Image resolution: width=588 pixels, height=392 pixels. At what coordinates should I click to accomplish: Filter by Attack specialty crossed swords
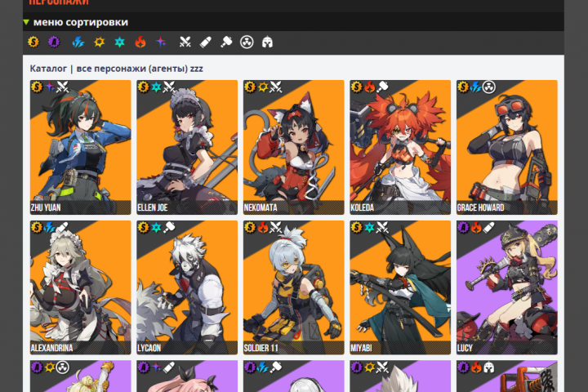coord(185,42)
